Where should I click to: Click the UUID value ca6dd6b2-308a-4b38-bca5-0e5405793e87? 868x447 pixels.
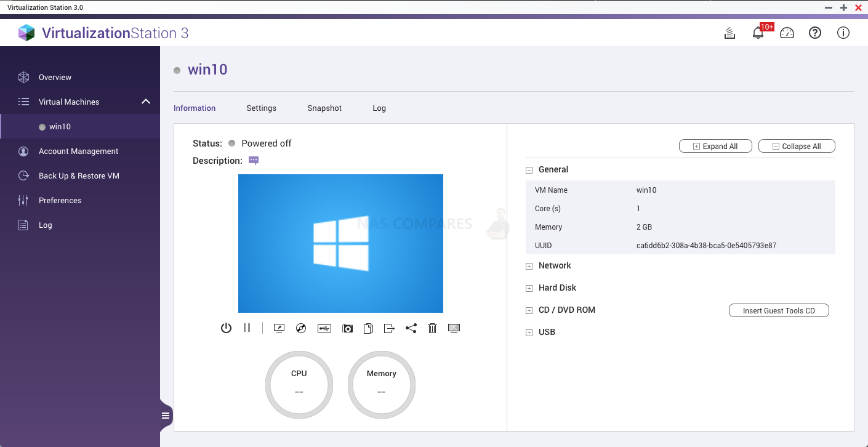pyautogui.click(x=706, y=245)
